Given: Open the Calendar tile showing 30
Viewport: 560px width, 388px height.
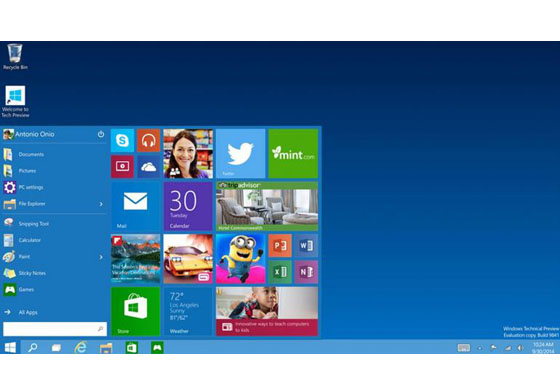Looking at the screenshot, I should click(x=188, y=206).
